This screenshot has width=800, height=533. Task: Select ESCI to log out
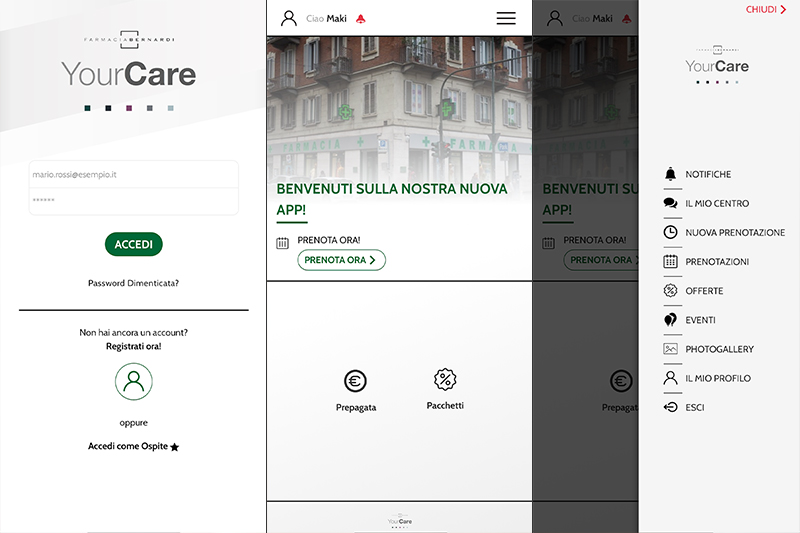click(x=694, y=408)
